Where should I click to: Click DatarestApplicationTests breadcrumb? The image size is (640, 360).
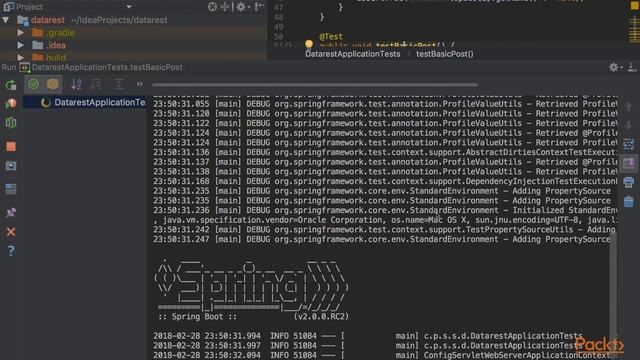coord(353,54)
